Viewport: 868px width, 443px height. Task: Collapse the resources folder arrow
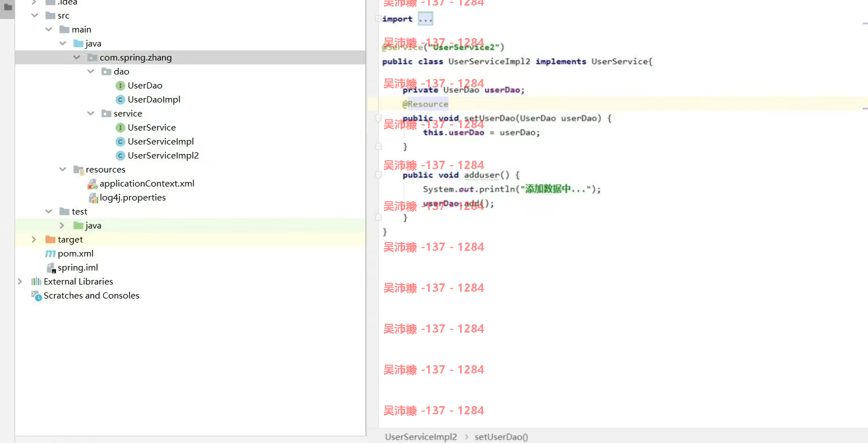tap(63, 170)
